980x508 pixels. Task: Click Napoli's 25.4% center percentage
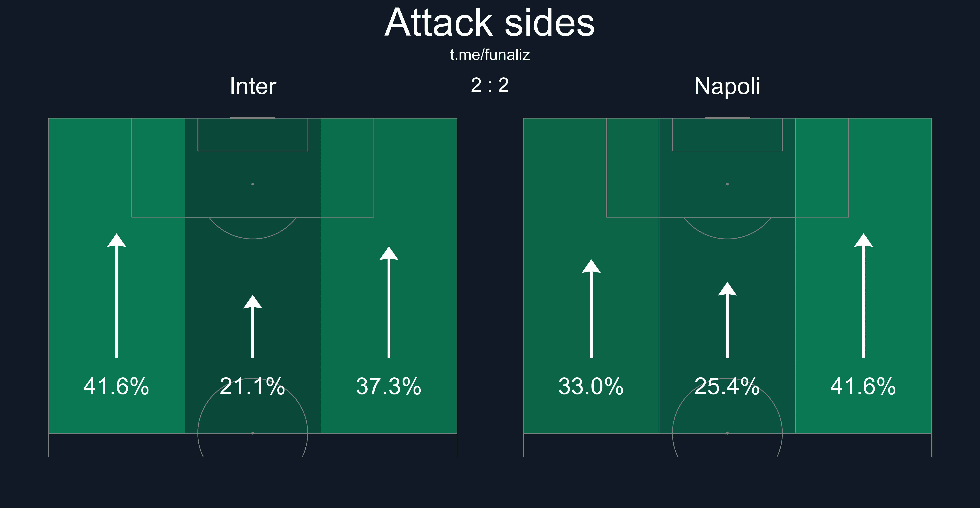coord(727,386)
